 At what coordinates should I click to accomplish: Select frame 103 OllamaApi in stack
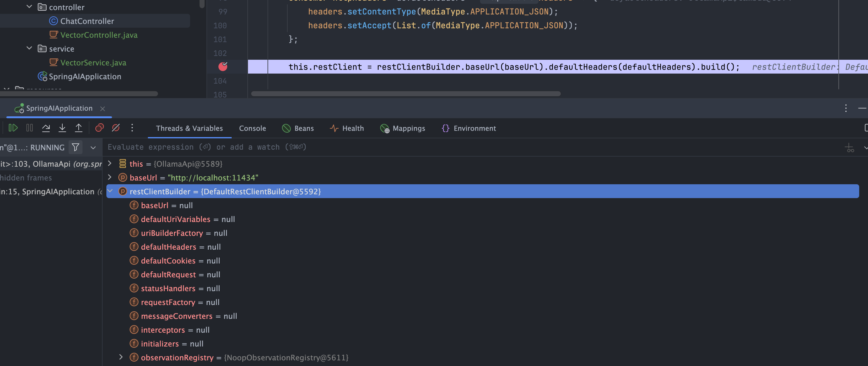pos(51,164)
